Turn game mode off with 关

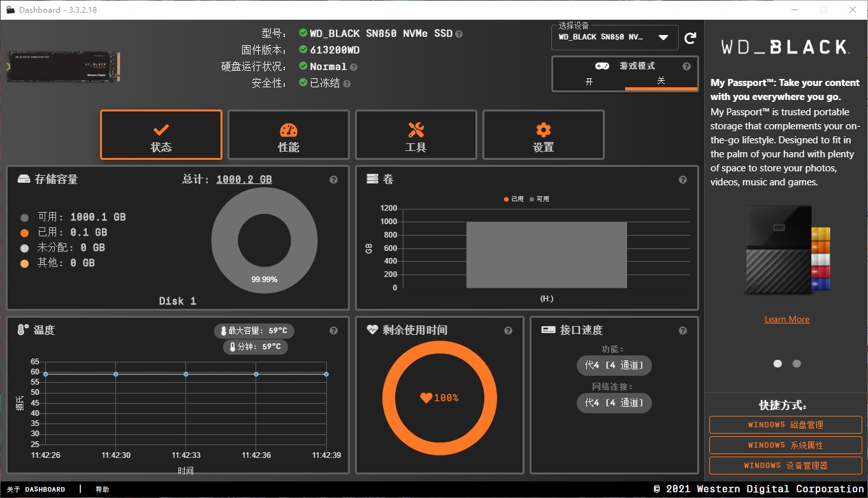click(x=661, y=82)
